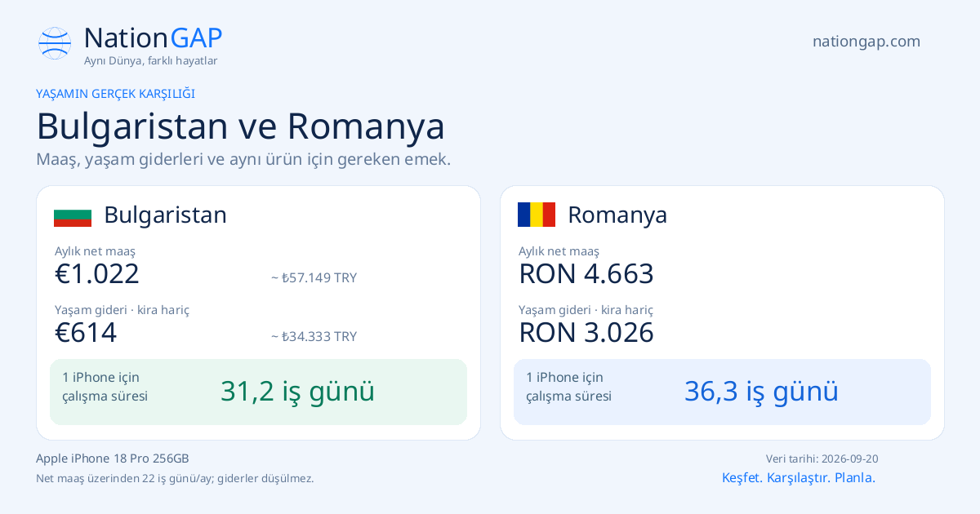Select the 'RON 4.663' salary value
This screenshot has width=980, height=514.
(x=586, y=274)
